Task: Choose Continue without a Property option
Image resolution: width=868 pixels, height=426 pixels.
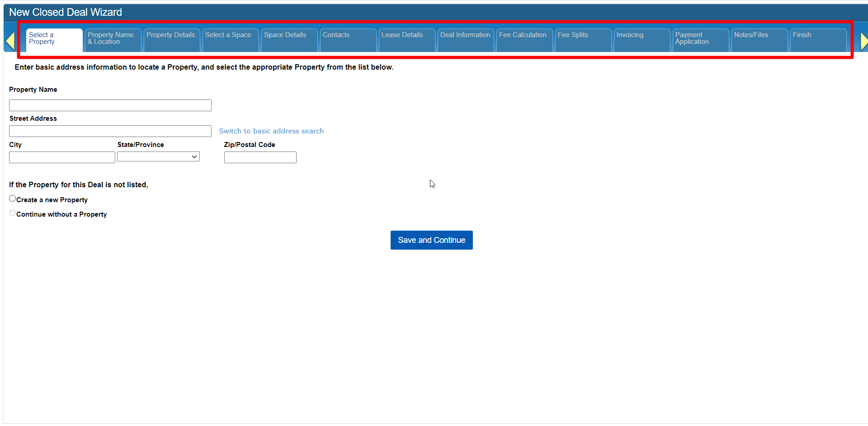Action: [x=13, y=213]
